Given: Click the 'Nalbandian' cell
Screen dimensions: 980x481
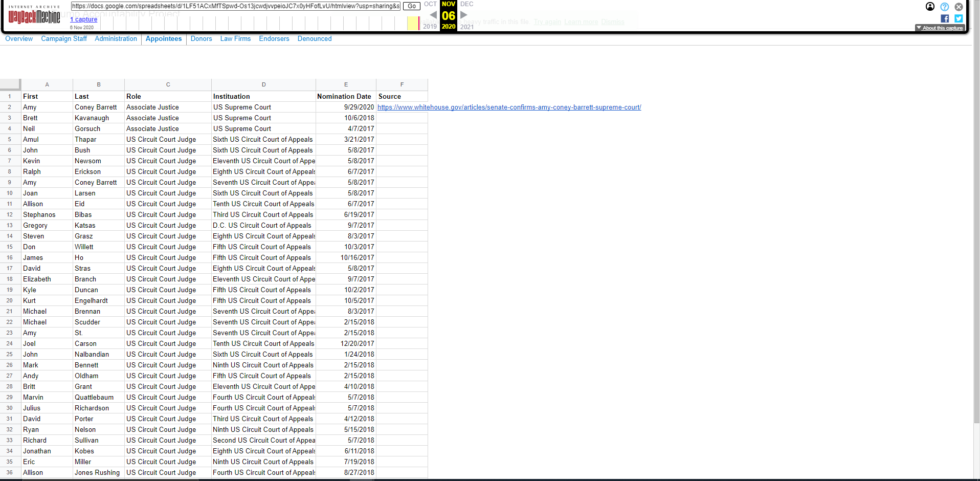Looking at the screenshot, I should point(99,355).
